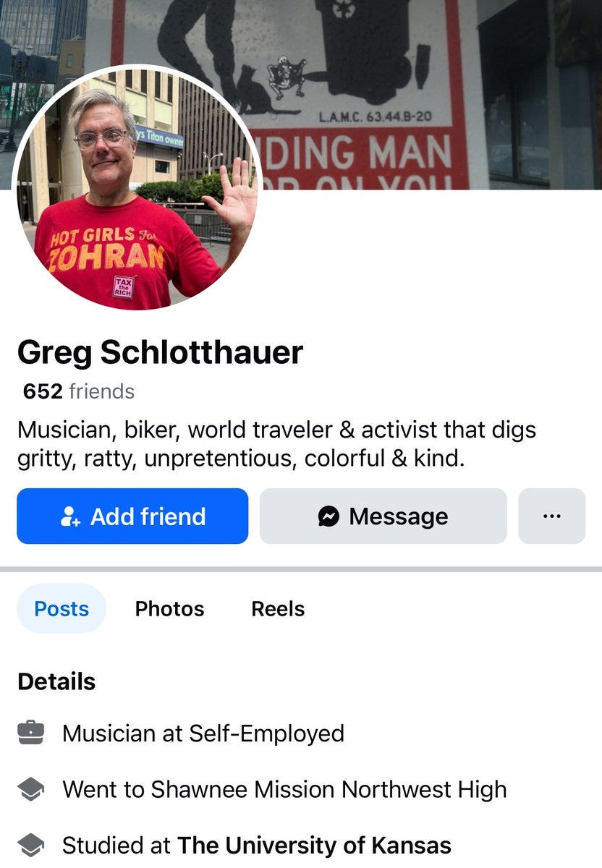Click the briefcase icon beside Musician
The width and height of the screenshot is (602, 868).
tap(30, 733)
